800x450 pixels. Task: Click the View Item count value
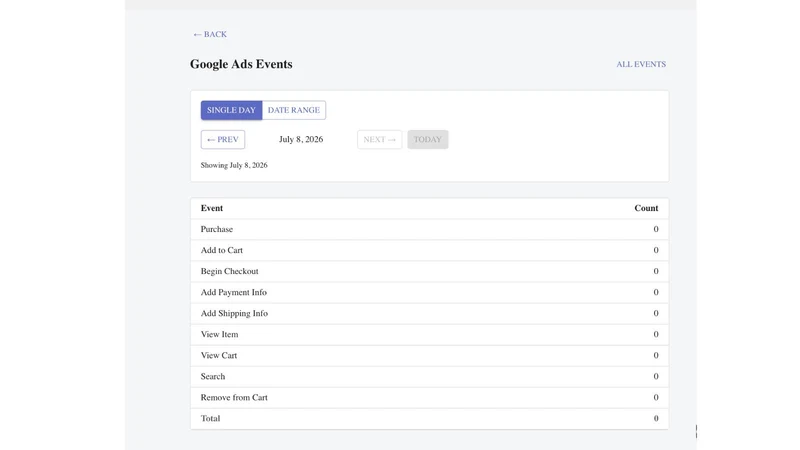656,334
